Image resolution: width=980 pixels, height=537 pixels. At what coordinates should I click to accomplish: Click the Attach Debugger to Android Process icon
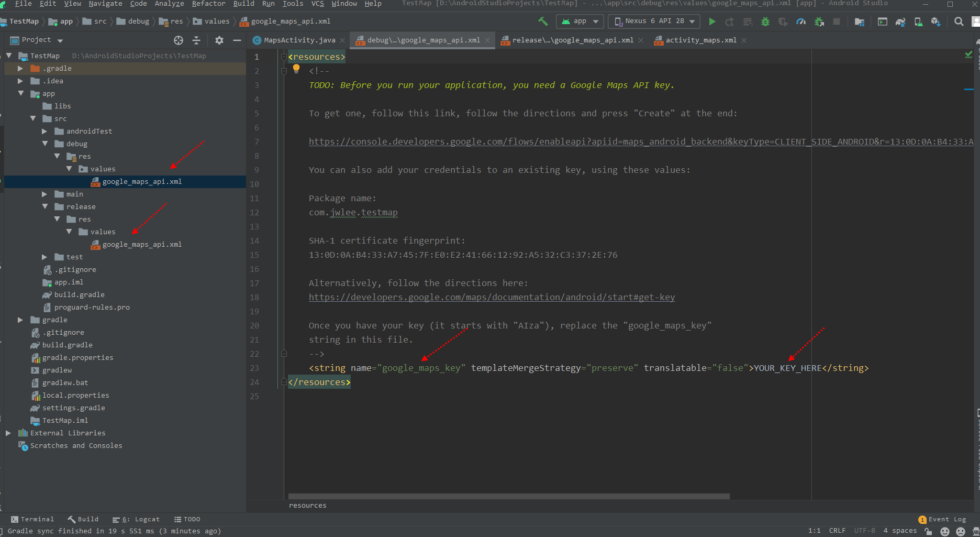pos(819,21)
